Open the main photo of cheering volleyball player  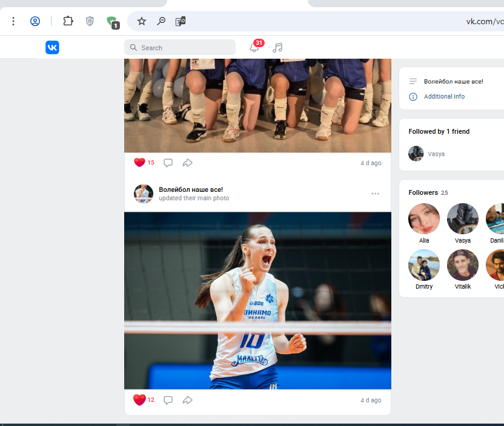[257, 301]
